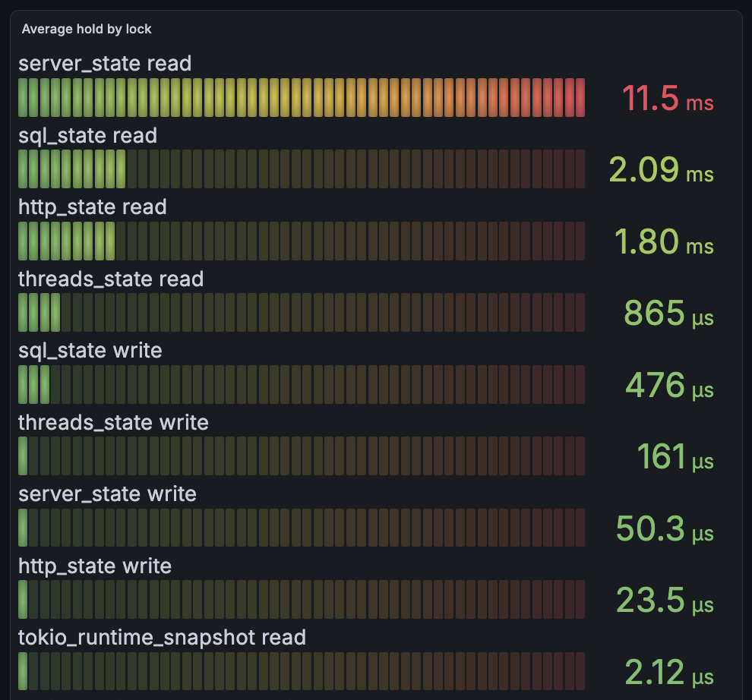Click the sql_state write gauge bar
The width and height of the screenshot is (752, 700).
tap(302, 384)
